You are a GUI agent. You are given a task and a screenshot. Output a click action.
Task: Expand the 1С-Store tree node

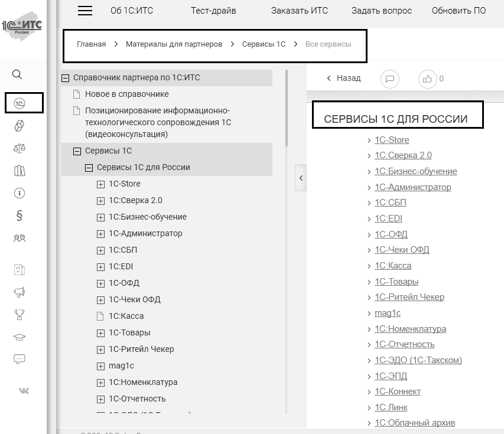(x=100, y=184)
